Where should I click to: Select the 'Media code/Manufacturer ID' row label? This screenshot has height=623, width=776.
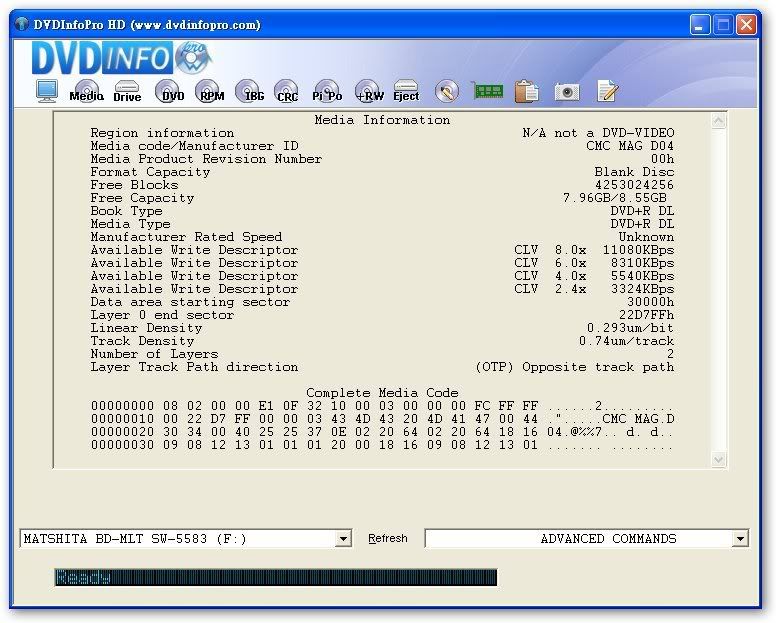coord(194,146)
